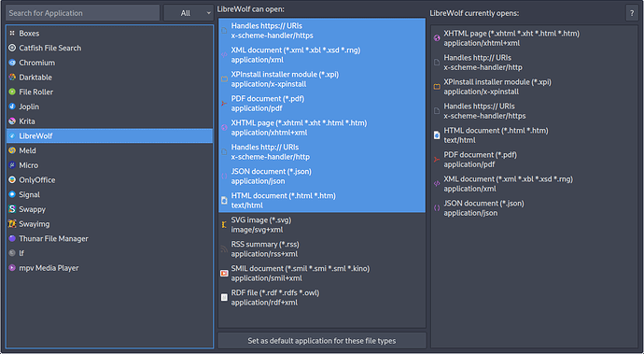The image size is (644, 354).
Task: Click SVG image file type icon
Action: point(224,224)
